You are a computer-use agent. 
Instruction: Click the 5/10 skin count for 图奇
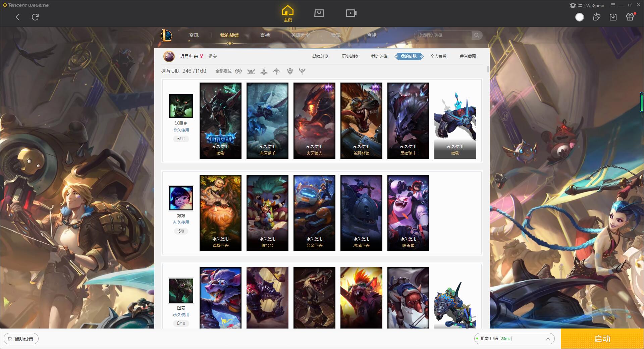click(x=181, y=323)
